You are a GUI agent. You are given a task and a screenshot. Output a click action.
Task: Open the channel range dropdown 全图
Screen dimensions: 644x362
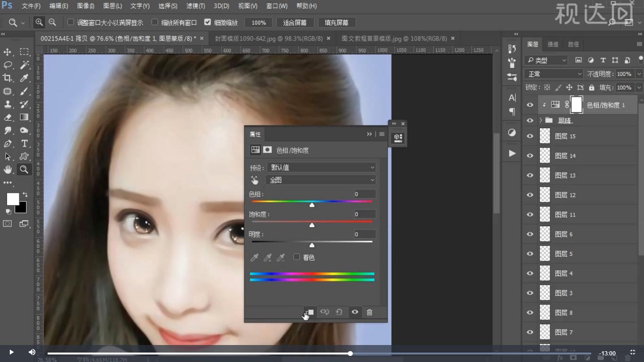(321, 180)
